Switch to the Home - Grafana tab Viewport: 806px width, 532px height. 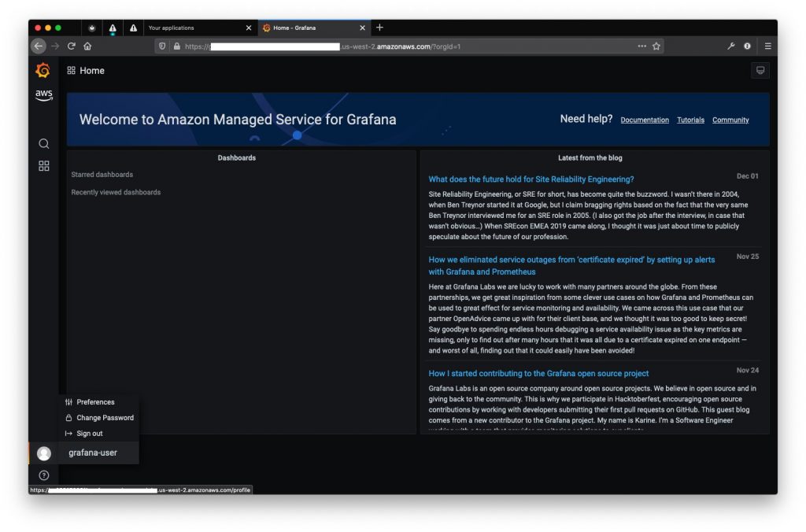click(x=313, y=28)
